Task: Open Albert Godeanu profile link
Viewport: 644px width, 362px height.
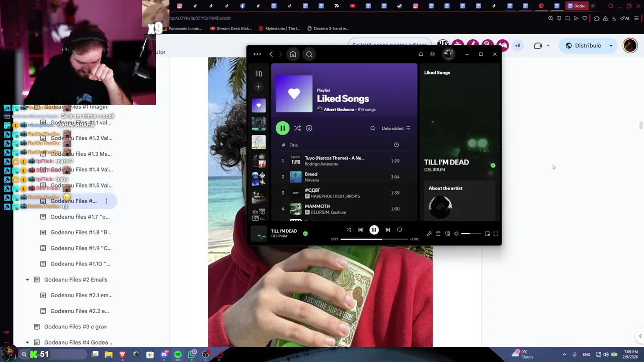Action: (339, 109)
